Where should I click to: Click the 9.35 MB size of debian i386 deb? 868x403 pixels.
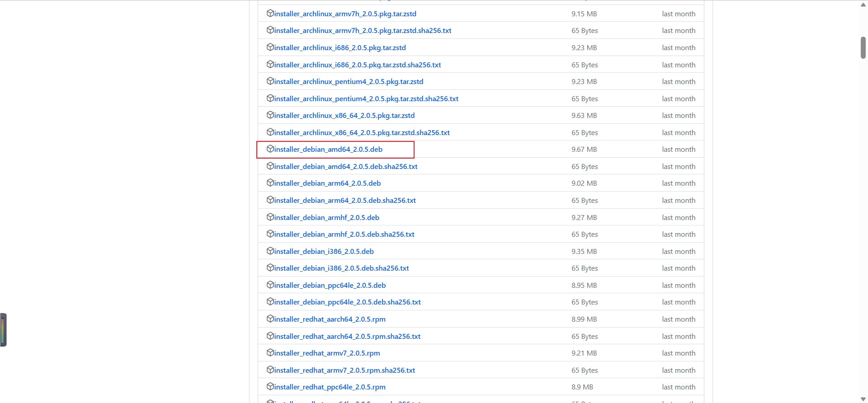pos(584,252)
